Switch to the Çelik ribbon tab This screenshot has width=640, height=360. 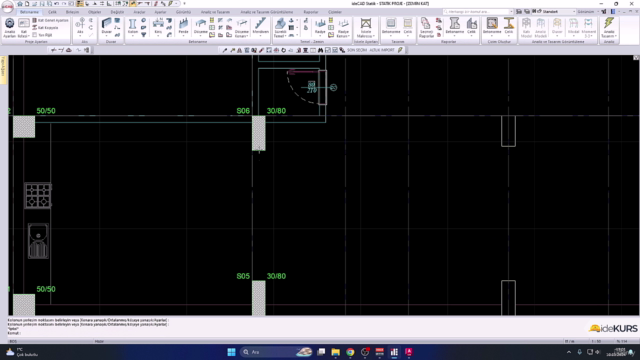click(52, 12)
